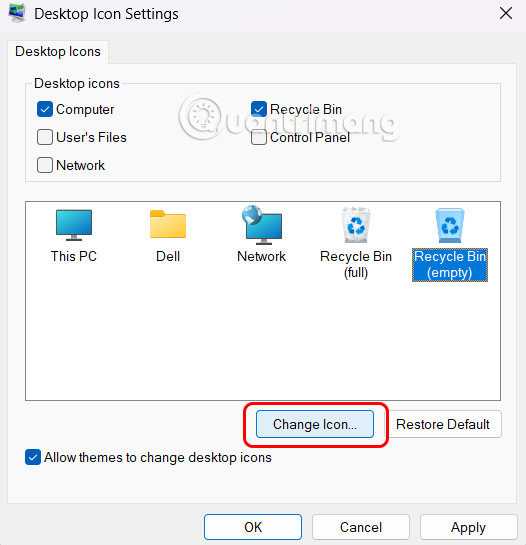This screenshot has height=545, width=526.
Task: Click the Cancel button
Action: click(361, 527)
